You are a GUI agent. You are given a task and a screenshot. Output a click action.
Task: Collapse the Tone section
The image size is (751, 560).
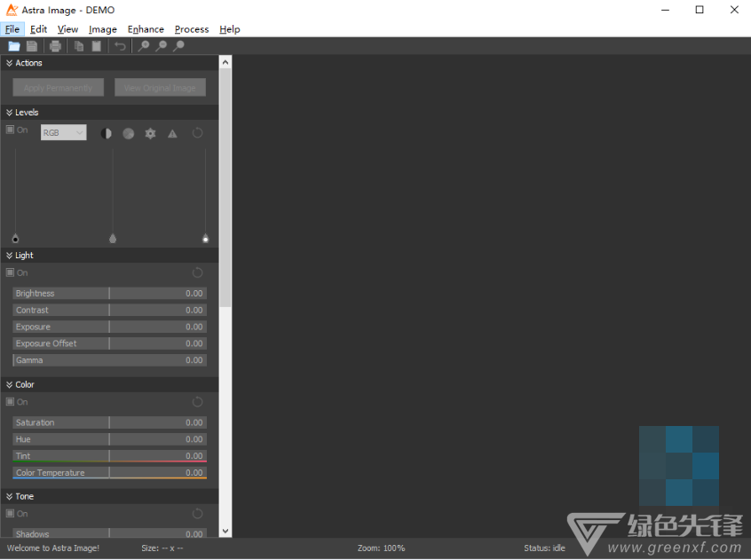(9, 497)
